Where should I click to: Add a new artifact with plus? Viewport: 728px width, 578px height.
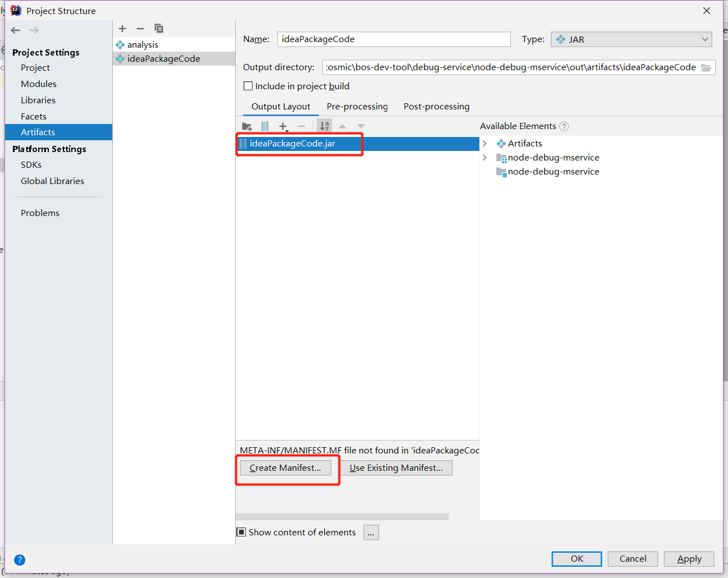(x=122, y=29)
